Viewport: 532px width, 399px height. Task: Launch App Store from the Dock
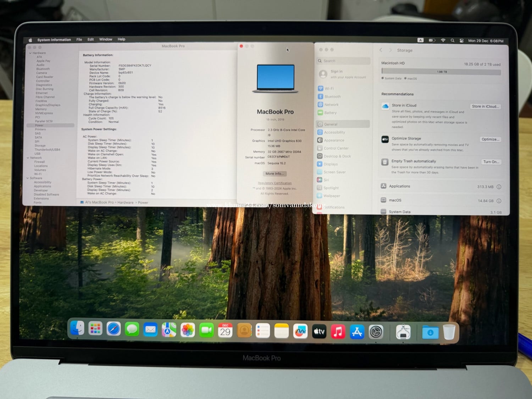click(357, 332)
